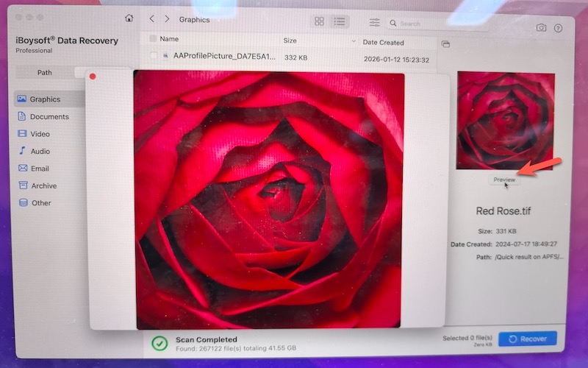The width and height of the screenshot is (588, 368).
Task: Sort files by Date Created column
Action: (x=384, y=43)
